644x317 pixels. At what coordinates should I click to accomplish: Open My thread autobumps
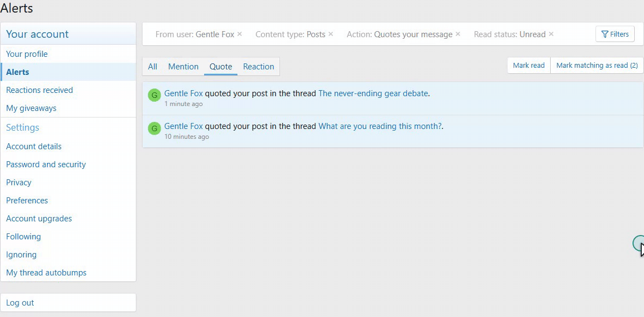pyautogui.click(x=68, y=273)
